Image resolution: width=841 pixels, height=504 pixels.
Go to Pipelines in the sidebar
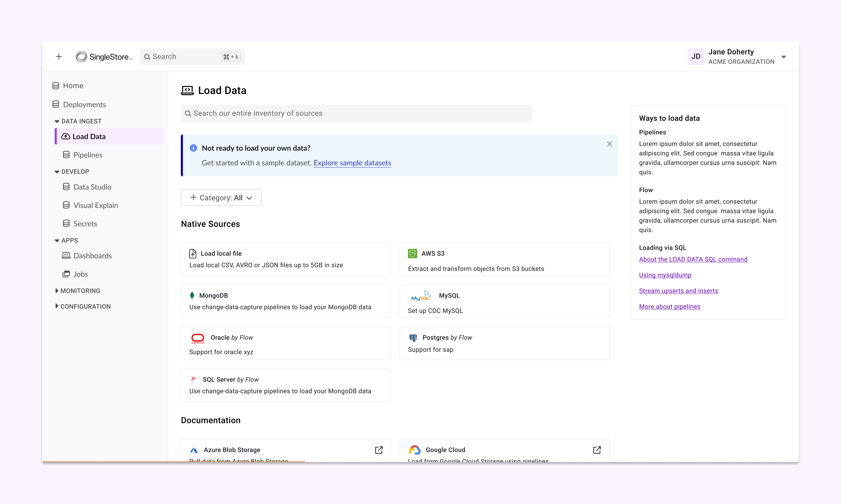[x=88, y=155]
